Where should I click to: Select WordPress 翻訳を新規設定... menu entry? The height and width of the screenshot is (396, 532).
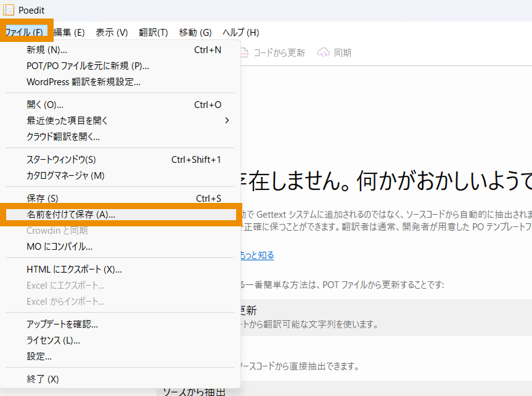[x=83, y=82]
